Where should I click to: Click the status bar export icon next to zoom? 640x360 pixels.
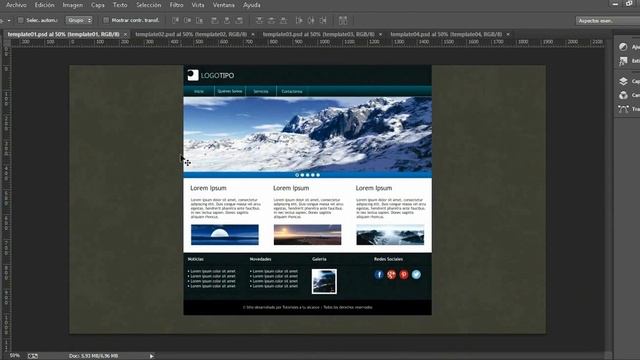(33, 356)
